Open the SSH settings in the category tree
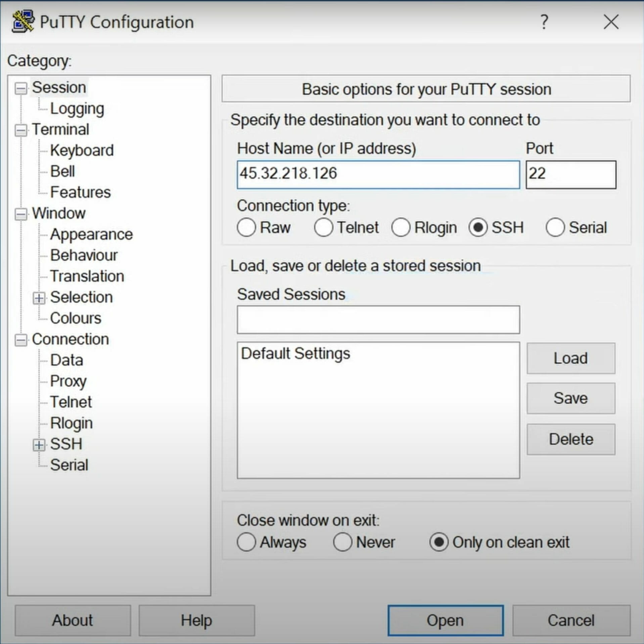 (66, 444)
